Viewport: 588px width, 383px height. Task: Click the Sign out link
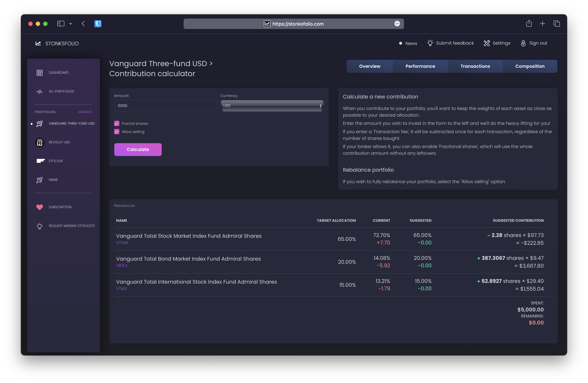[538, 43]
